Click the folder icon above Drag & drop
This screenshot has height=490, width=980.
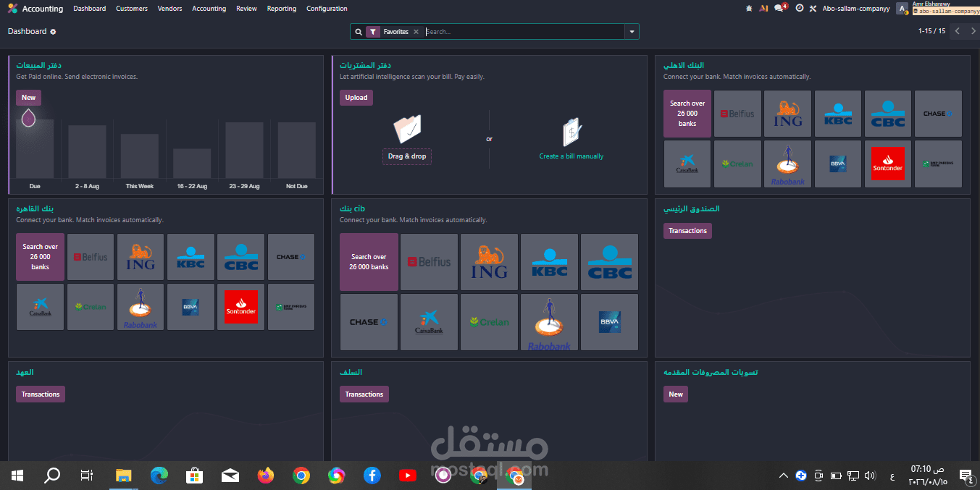click(407, 129)
